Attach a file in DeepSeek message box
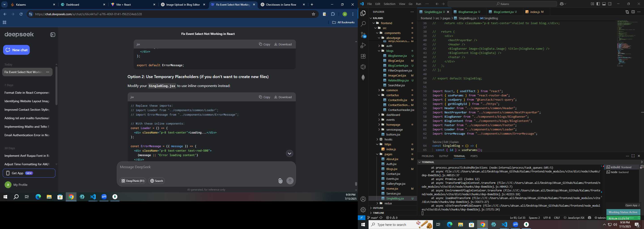The height and width of the screenshot is (229, 644). pos(280,181)
